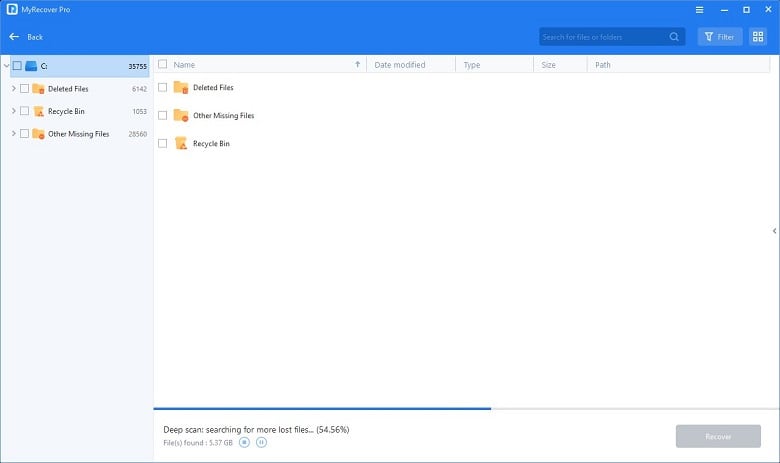Tick the C: drive checkbox
The image size is (780, 463).
[x=17, y=66]
